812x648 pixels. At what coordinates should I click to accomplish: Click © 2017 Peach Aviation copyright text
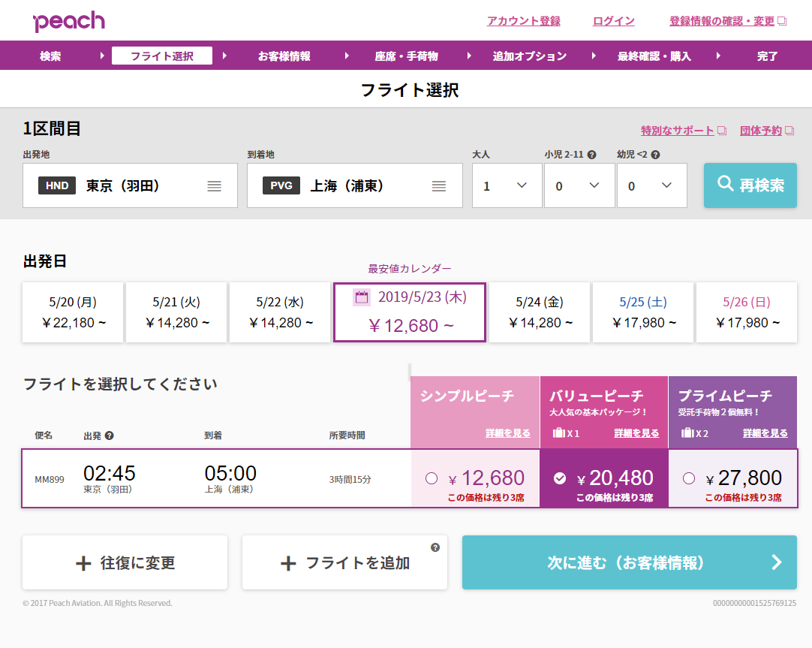click(98, 603)
